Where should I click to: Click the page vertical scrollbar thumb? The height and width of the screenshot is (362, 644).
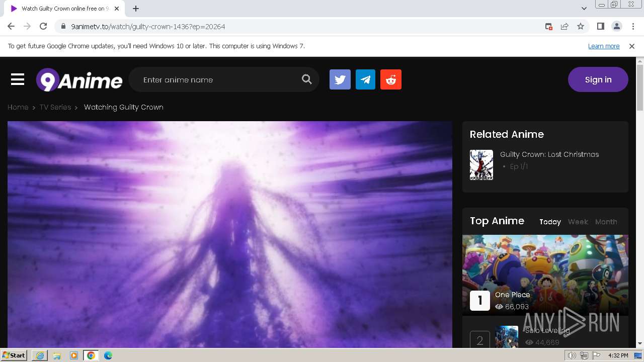pyautogui.click(x=640, y=88)
